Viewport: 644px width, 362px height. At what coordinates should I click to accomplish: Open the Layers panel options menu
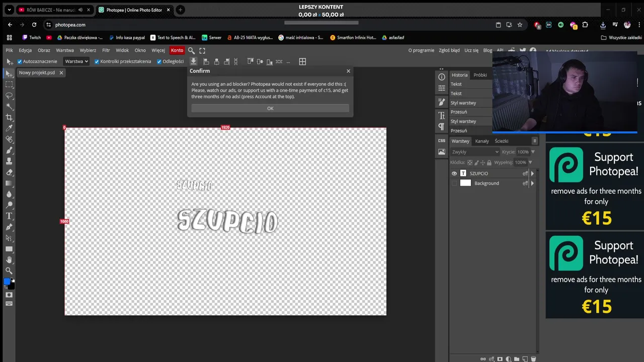pos(535,141)
